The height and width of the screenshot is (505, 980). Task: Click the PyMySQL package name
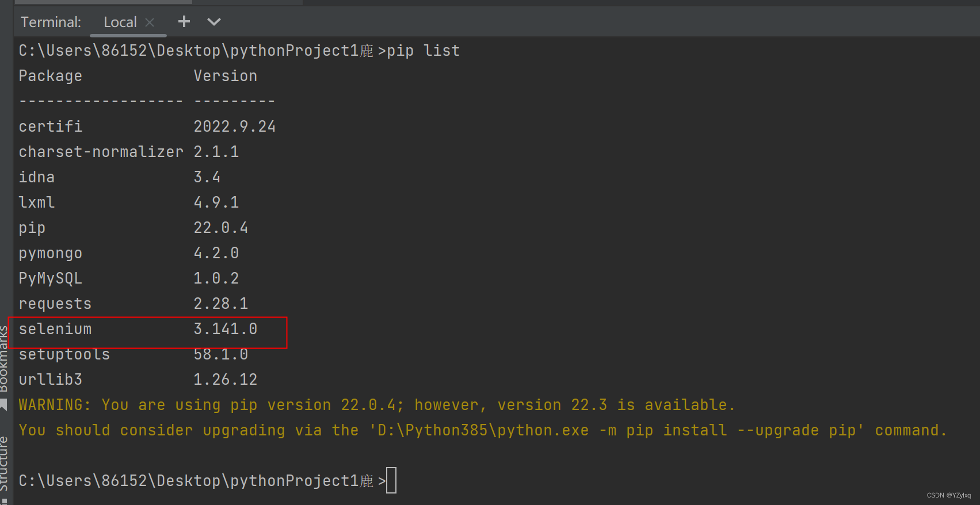50,278
